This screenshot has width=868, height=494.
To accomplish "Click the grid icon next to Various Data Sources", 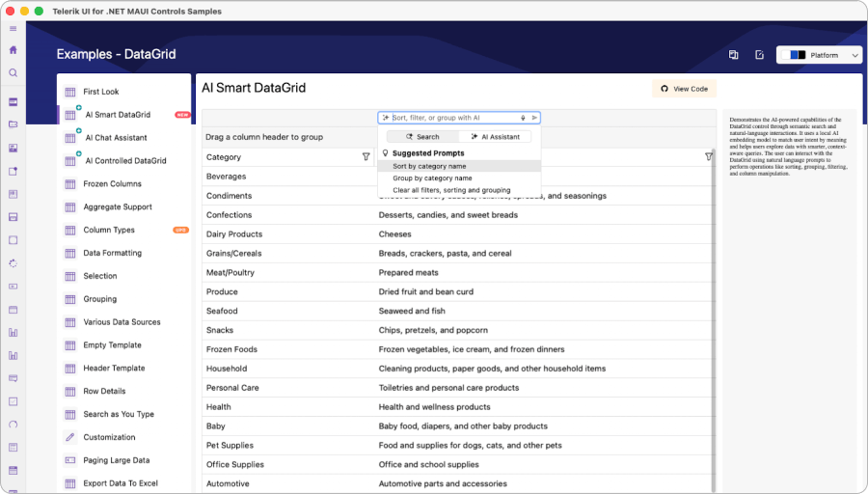I will tap(70, 322).
